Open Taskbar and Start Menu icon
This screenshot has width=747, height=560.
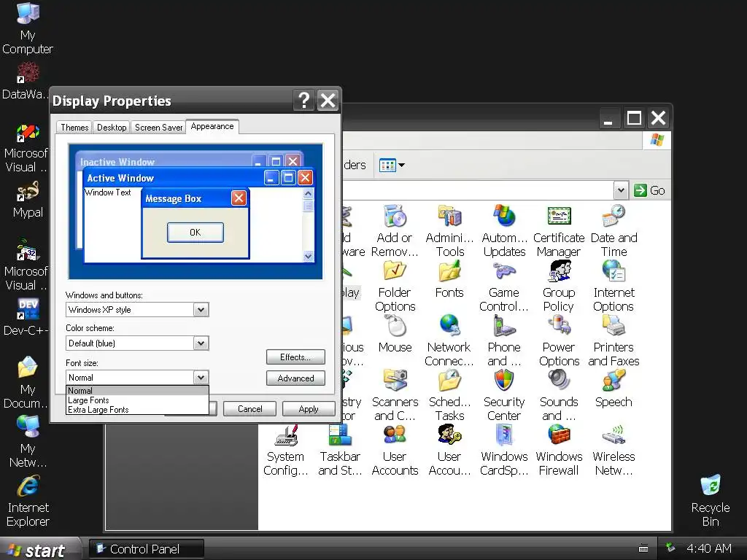[340, 451]
